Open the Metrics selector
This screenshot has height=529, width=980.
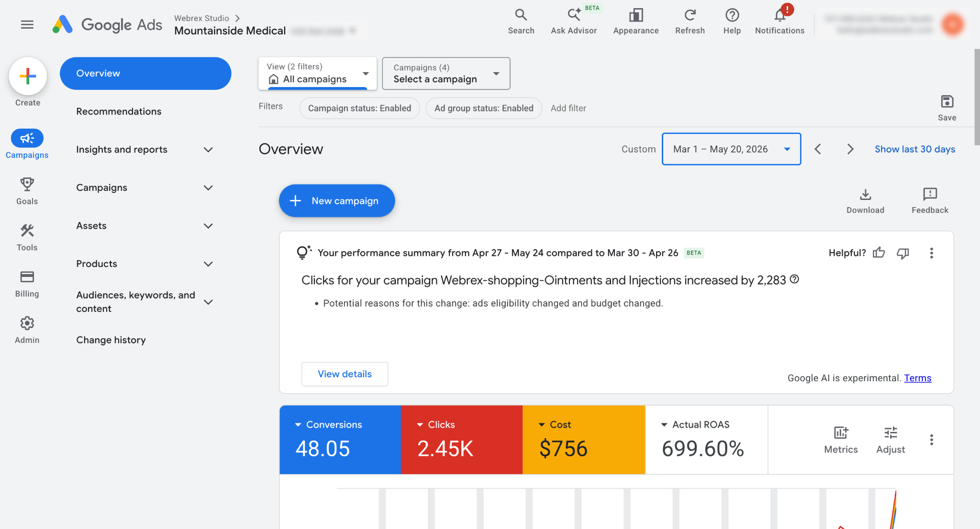pyautogui.click(x=841, y=440)
